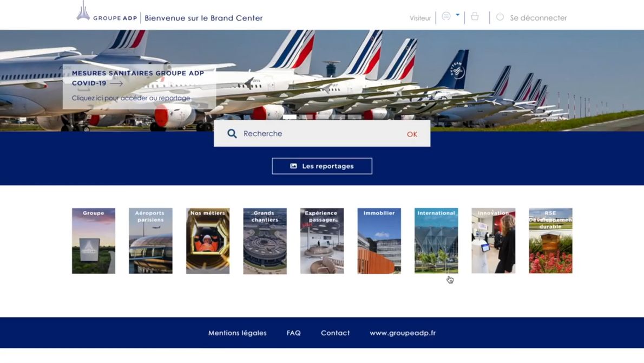
Task: Open the COVID-19 mesures sanitaires banner link
Action: click(x=137, y=86)
